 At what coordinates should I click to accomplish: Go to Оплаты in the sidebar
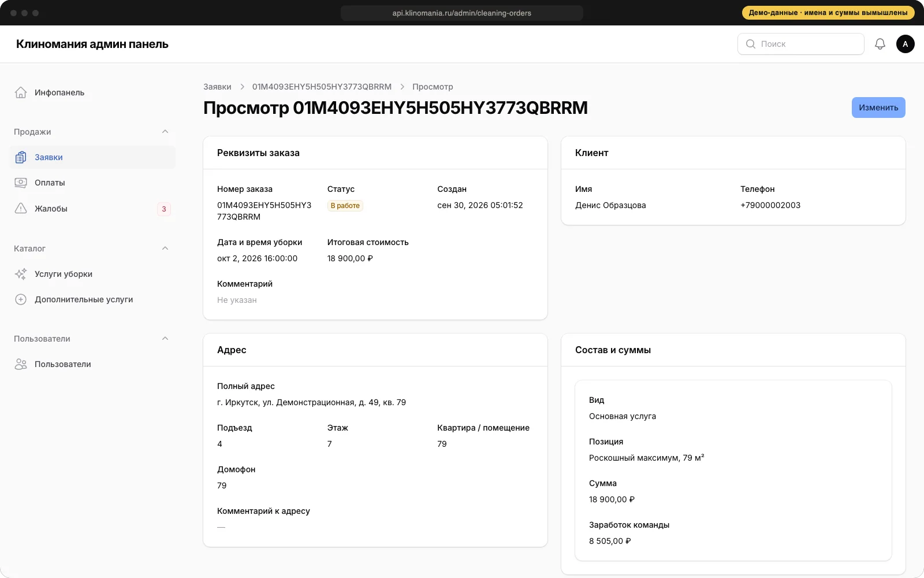click(x=92, y=183)
